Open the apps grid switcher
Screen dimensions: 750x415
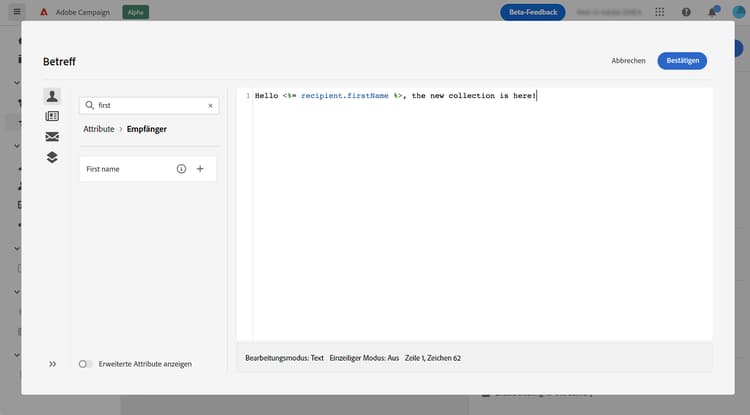[x=660, y=12]
